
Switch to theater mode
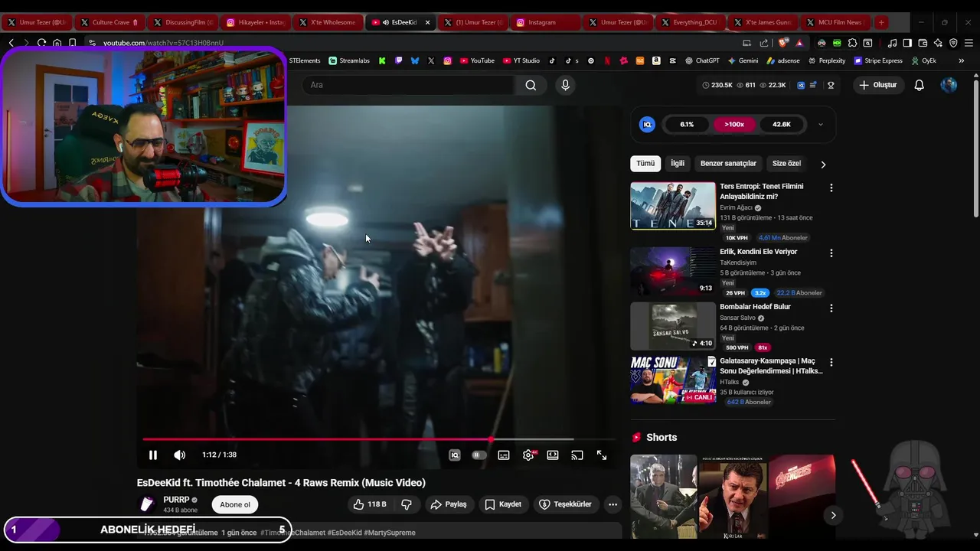click(553, 455)
